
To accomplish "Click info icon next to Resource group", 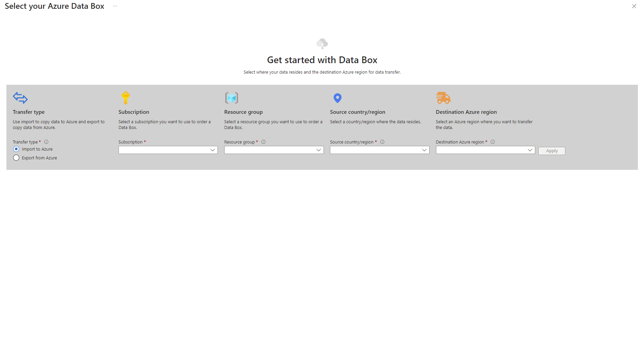I will (263, 142).
